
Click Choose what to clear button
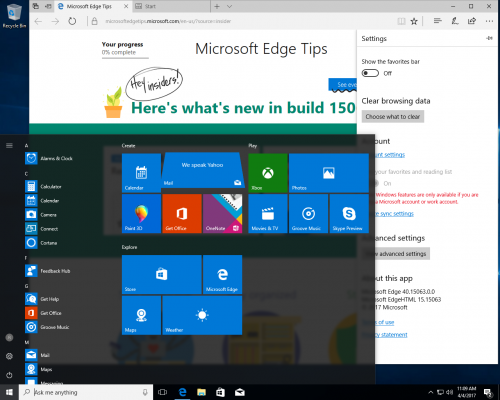coord(393,116)
